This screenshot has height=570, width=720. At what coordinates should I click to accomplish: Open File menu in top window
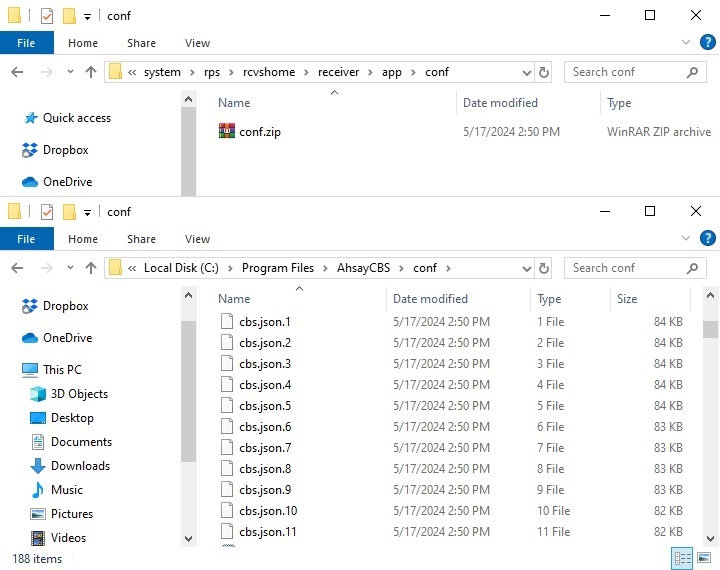click(27, 43)
